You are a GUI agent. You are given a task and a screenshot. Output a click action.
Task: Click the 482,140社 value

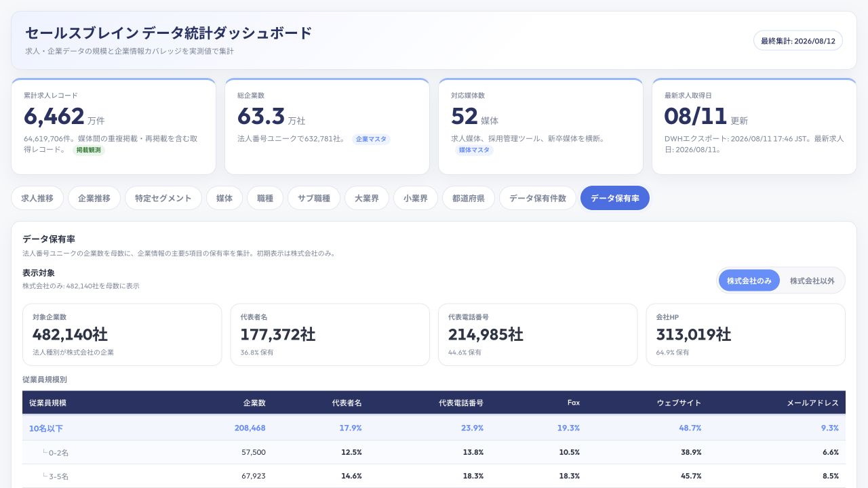(x=70, y=334)
